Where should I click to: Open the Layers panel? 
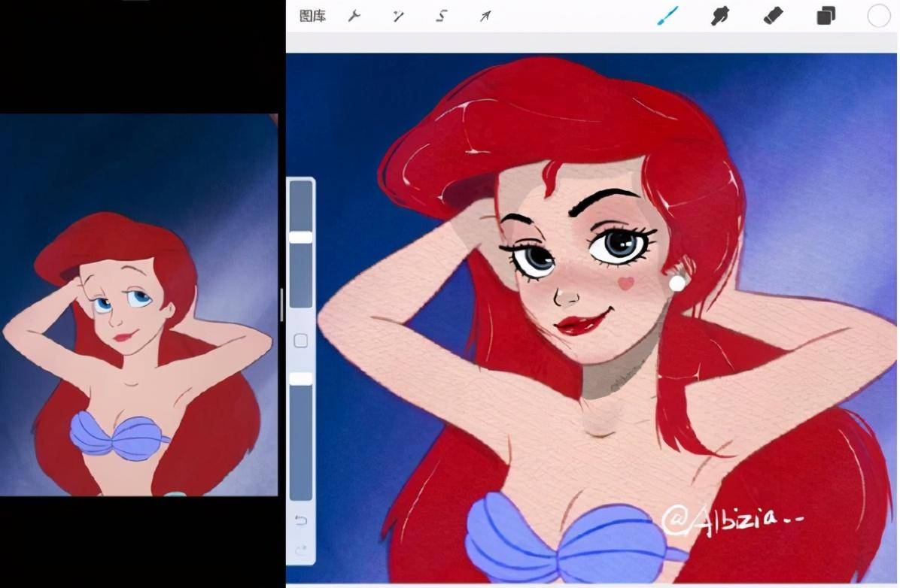[826, 16]
